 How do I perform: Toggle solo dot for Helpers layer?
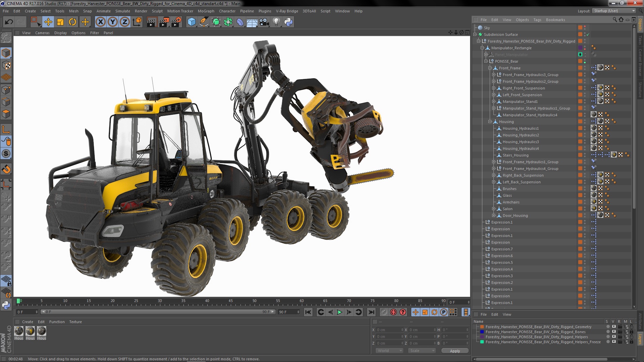pyautogui.click(x=608, y=337)
